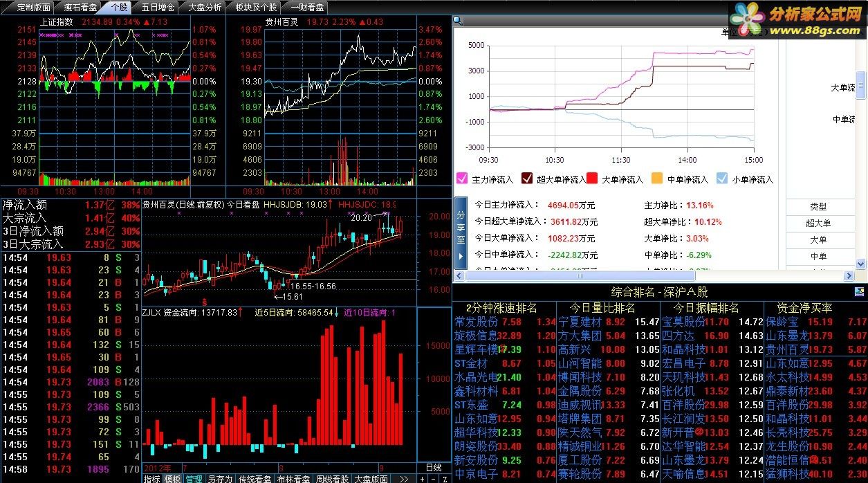Click the 今日主力净流入 value 4694.05万元
This screenshot has width=868, height=483.
(x=572, y=205)
